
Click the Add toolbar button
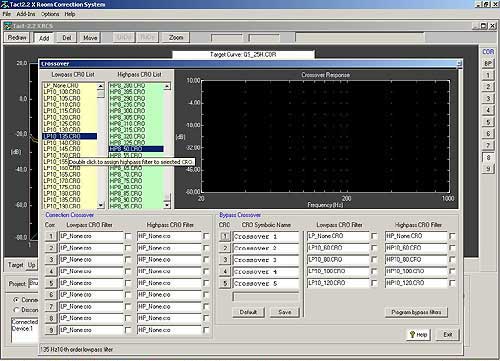coord(44,38)
